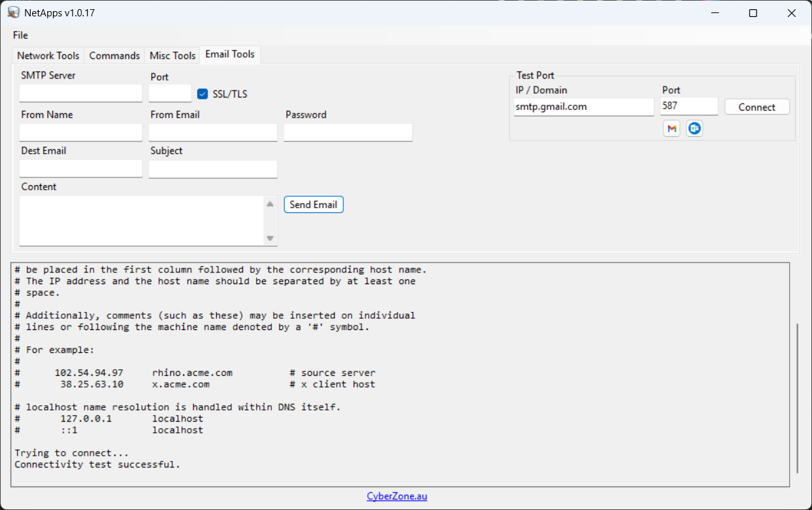Screen dimensions: 812x510
Task: Click the '102.54.94.97' IP in log
Action: (x=89, y=373)
